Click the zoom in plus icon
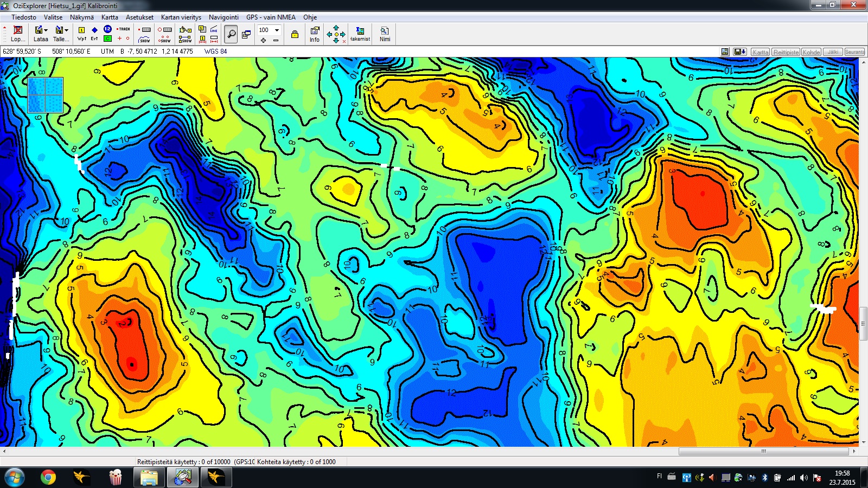868x488 pixels. [263, 40]
